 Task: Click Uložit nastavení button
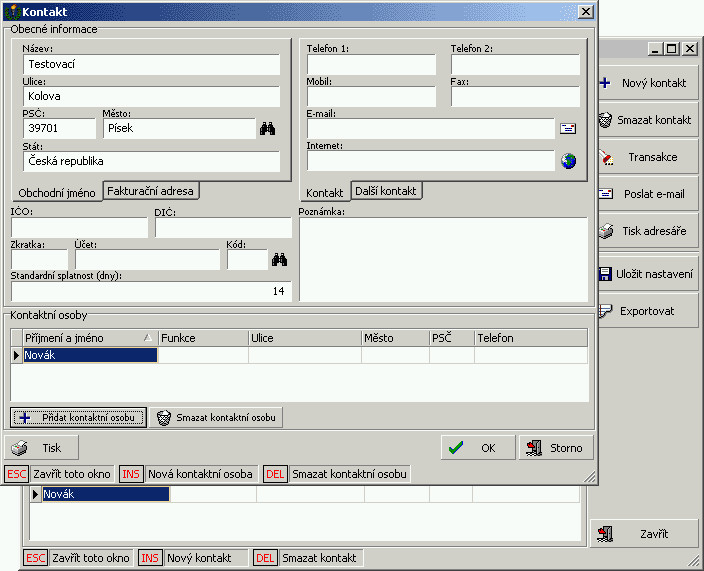[648, 274]
